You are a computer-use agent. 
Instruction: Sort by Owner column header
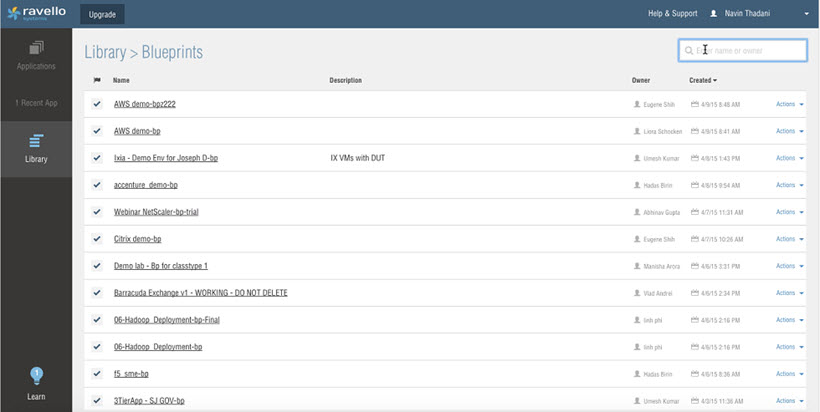click(641, 81)
